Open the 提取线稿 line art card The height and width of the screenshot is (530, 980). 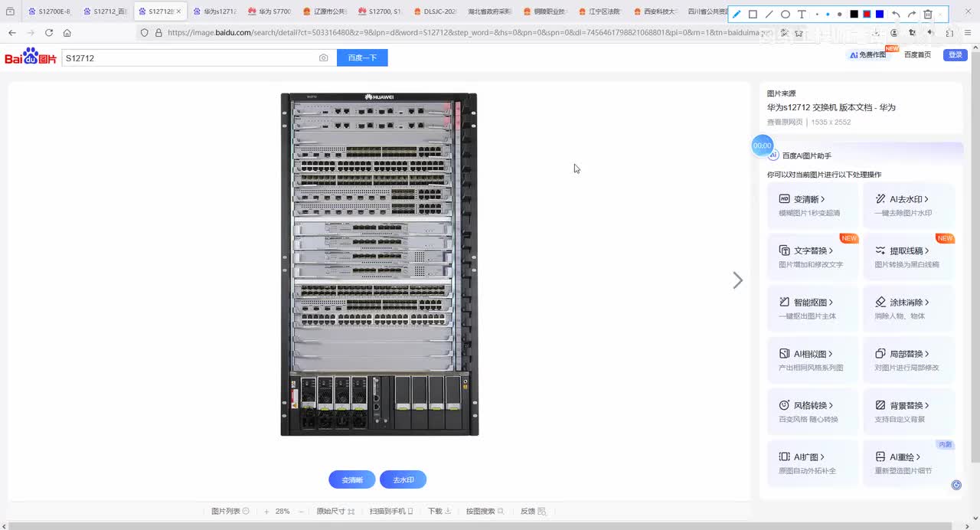[x=909, y=257]
